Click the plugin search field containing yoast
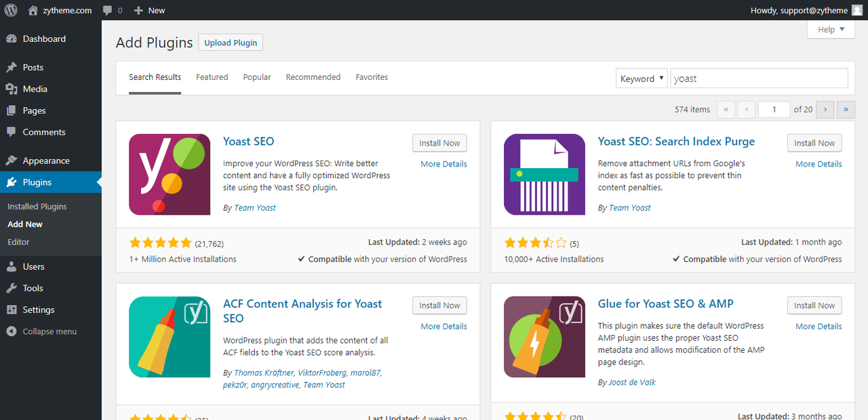868x420 pixels. point(759,79)
